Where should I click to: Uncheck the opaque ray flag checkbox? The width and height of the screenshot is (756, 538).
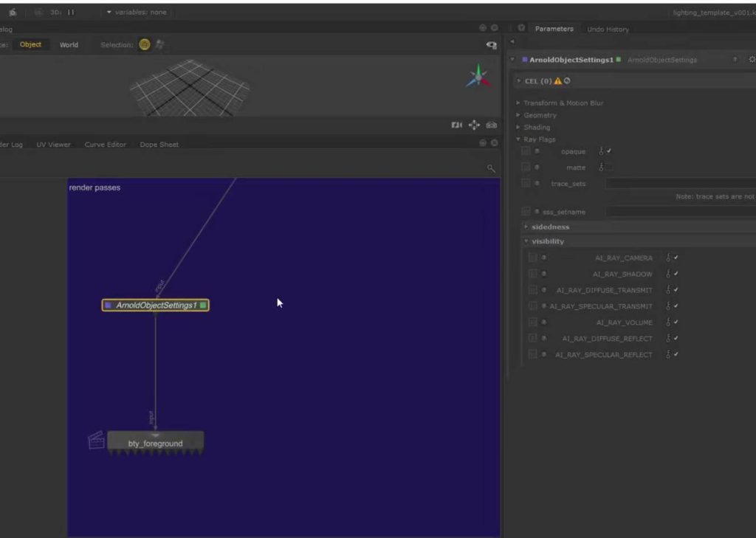coord(609,151)
